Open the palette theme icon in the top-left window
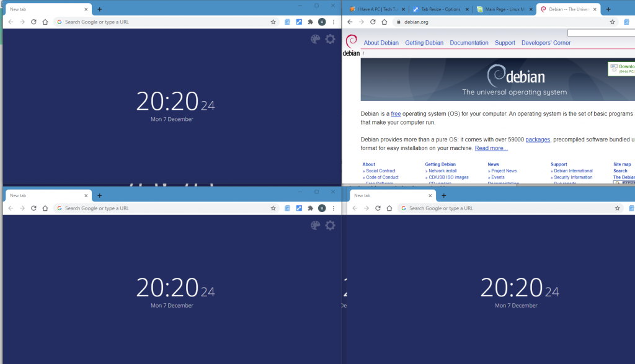635x364 pixels. (x=315, y=39)
